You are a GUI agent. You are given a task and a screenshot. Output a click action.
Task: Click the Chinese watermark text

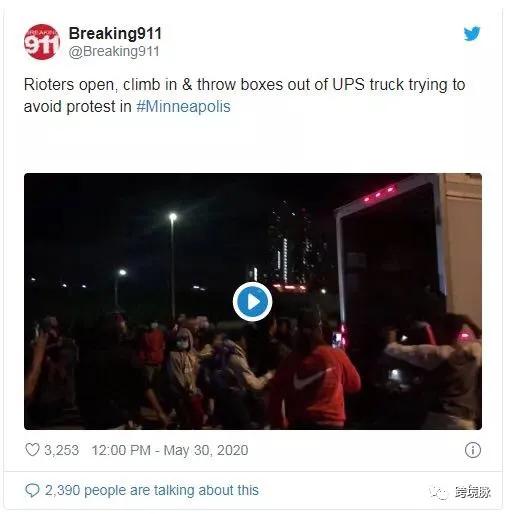[472, 492]
